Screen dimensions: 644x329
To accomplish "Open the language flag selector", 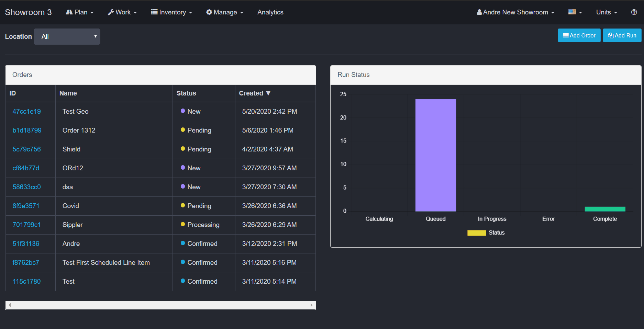I will [575, 12].
